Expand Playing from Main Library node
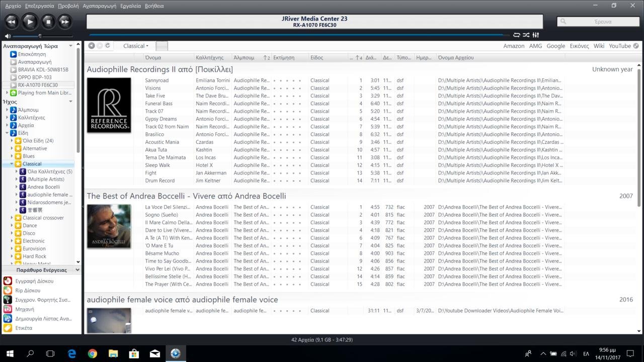 [7, 93]
